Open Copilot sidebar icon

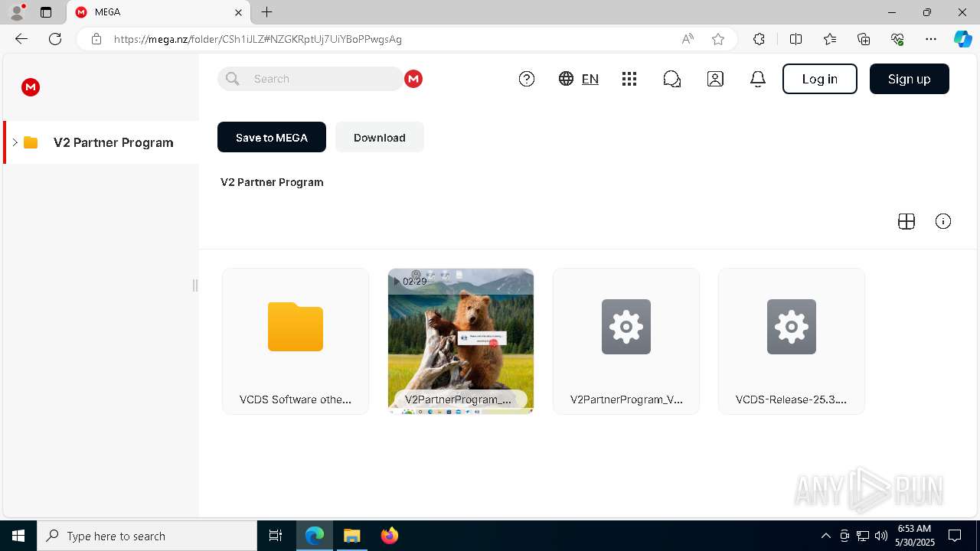[x=962, y=39]
